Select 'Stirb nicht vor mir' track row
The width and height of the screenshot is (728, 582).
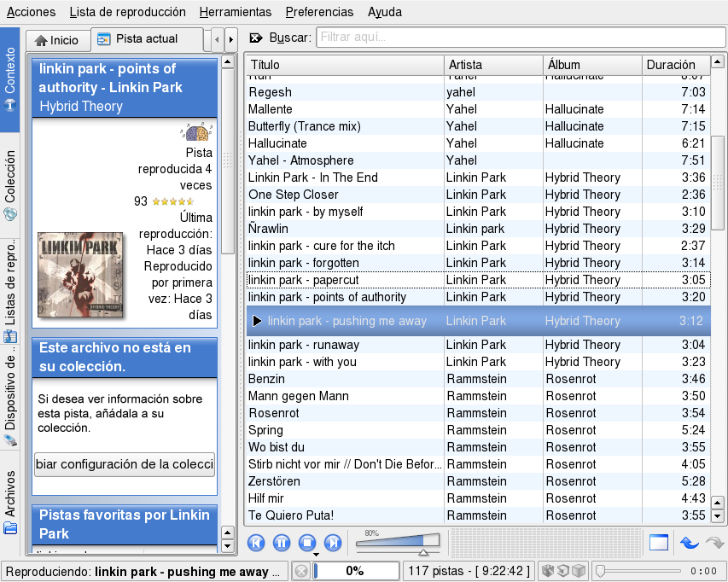478,464
